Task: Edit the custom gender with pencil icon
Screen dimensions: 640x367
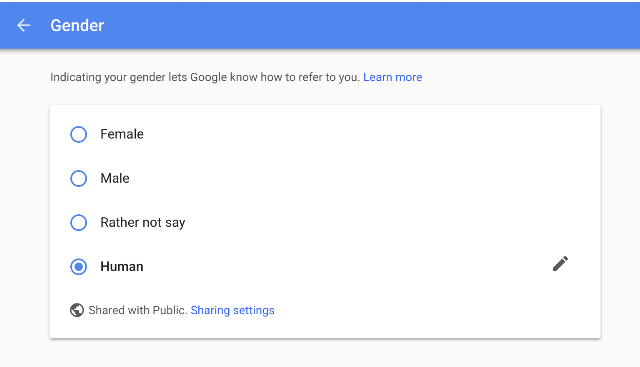Action: (x=560, y=264)
